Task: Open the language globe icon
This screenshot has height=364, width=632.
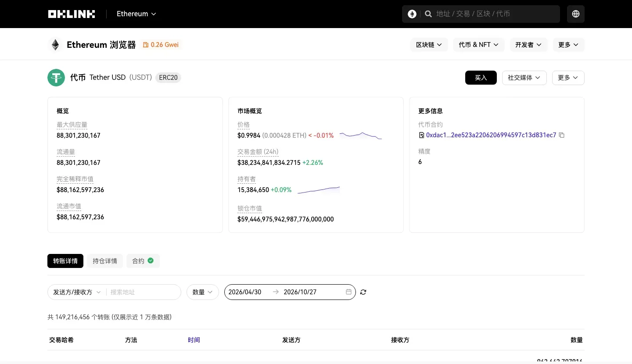Action: tap(576, 14)
